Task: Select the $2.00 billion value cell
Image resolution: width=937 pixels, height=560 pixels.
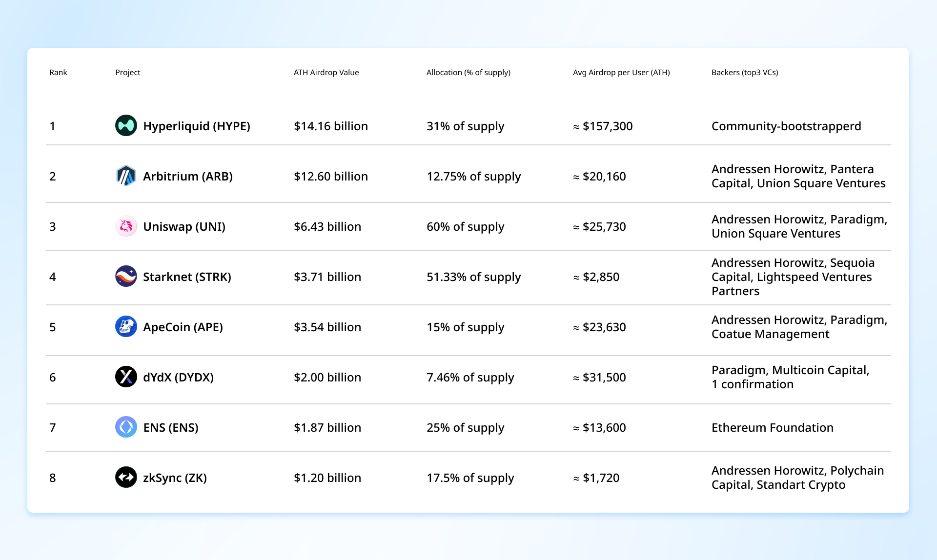Action: [x=327, y=378]
